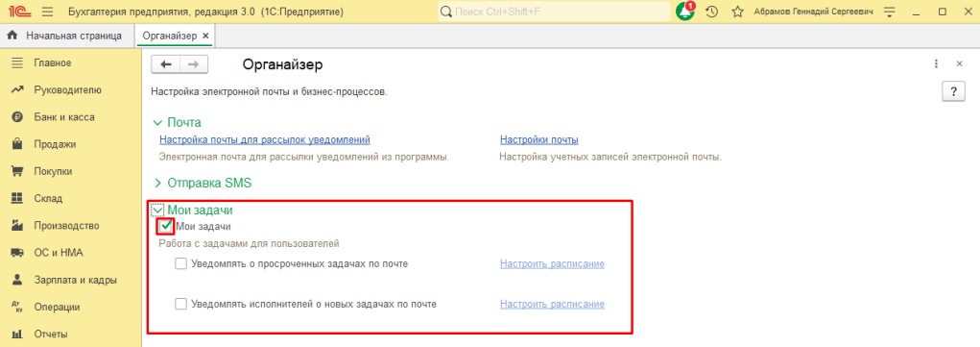This screenshot has height=347, width=980.
Task: Click the home icon on Начальная страница tab
Action: (x=12, y=36)
